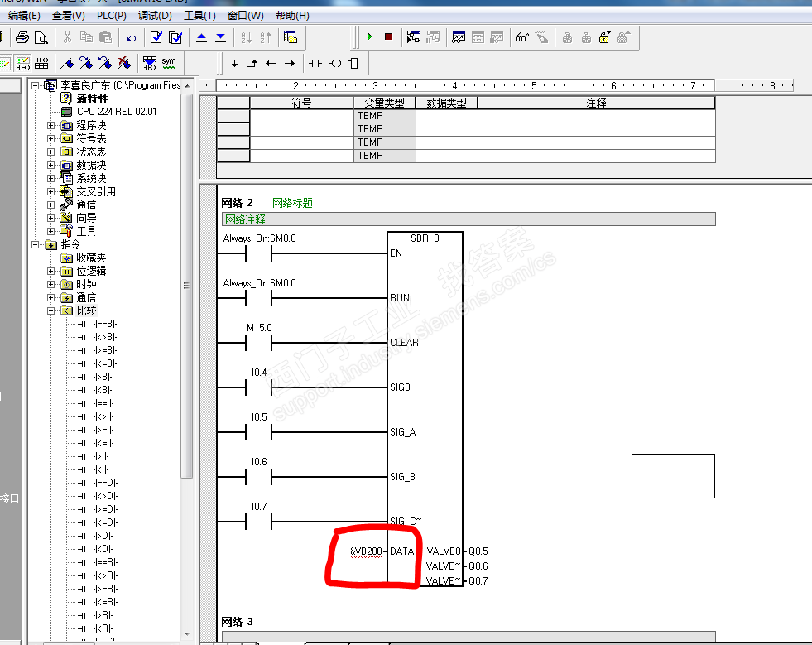Toggle Program Status monitoring
The width and height of the screenshot is (812, 645).
(x=413, y=36)
